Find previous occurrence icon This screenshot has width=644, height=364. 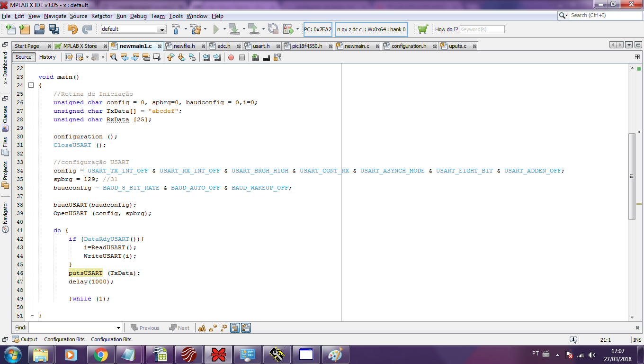(125, 57)
